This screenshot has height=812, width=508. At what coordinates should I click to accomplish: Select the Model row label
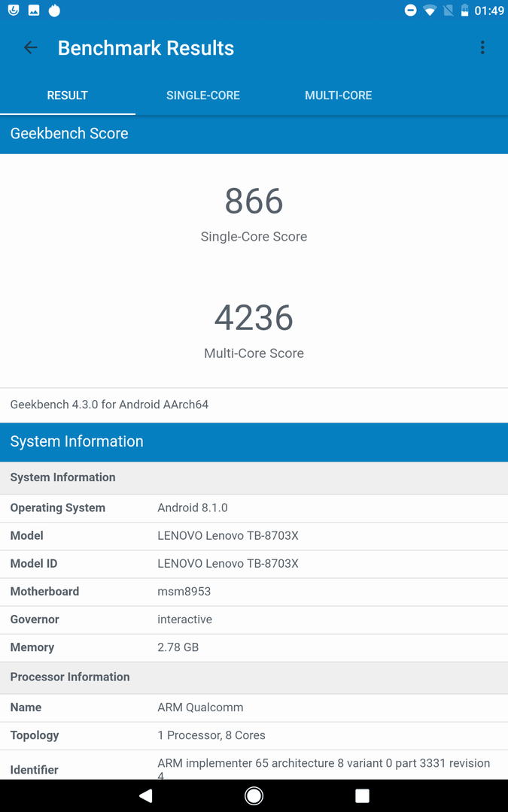(27, 536)
